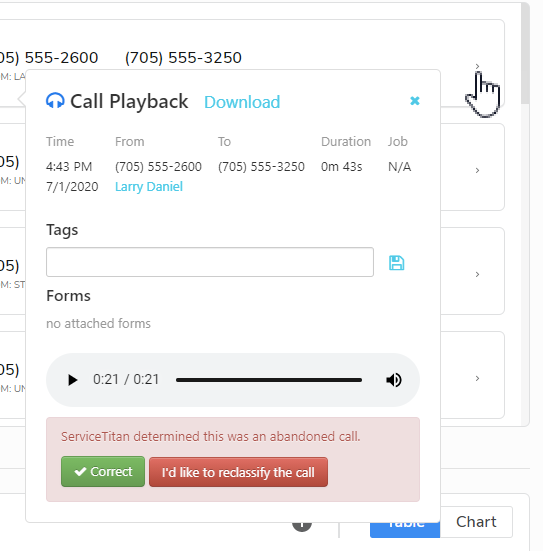543x551 pixels.
Task: Expand the third call row chevron
Action: click(x=477, y=274)
